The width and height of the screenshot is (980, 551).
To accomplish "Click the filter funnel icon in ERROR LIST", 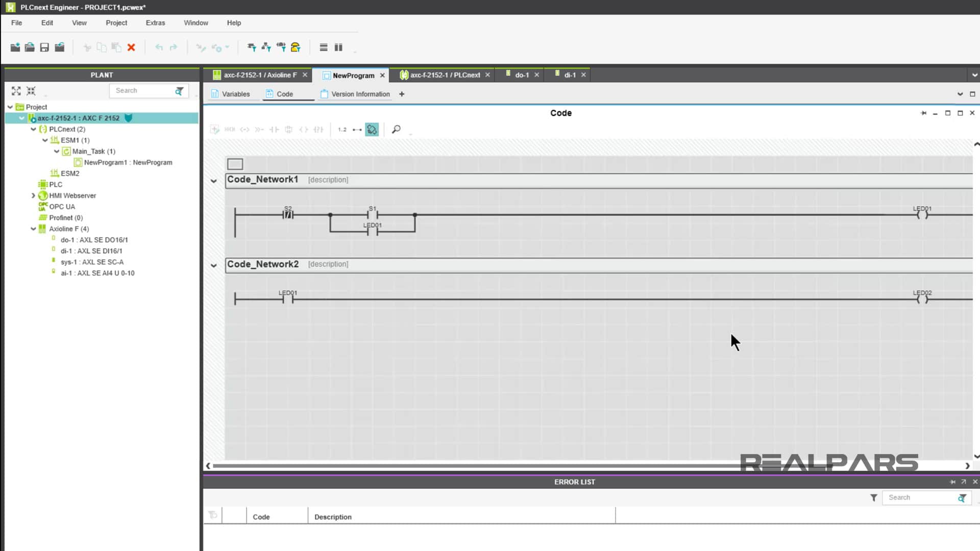I will [874, 497].
